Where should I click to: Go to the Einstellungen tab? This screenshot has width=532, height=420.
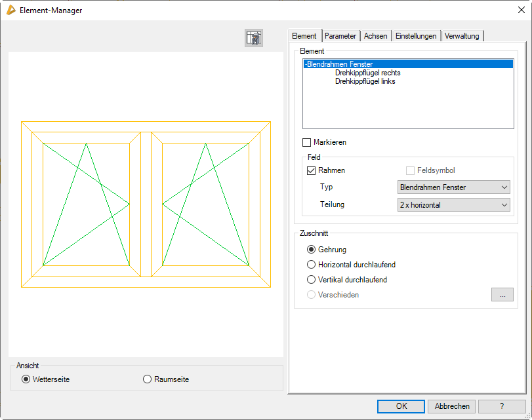tap(416, 36)
